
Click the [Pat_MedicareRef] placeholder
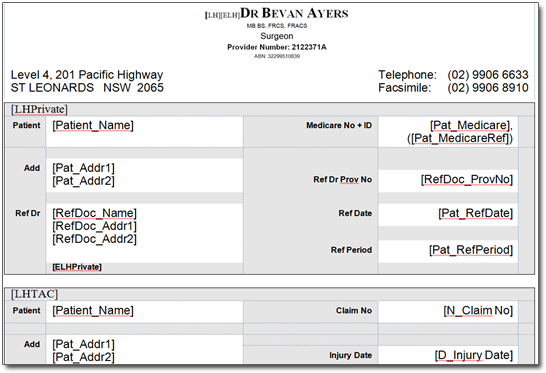(x=461, y=138)
